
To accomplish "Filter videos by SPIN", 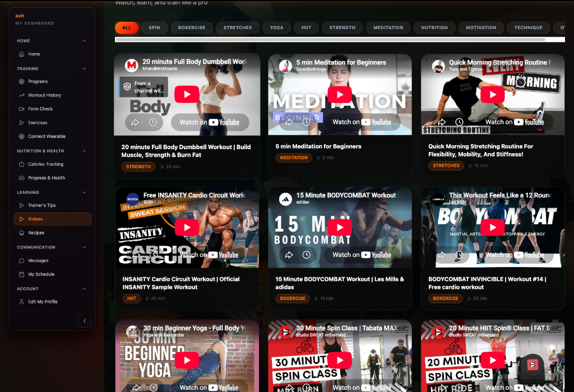I will (155, 27).
